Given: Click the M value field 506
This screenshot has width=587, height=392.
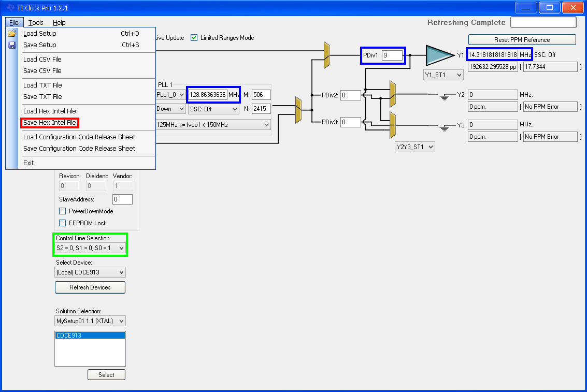Looking at the screenshot, I should [261, 95].
